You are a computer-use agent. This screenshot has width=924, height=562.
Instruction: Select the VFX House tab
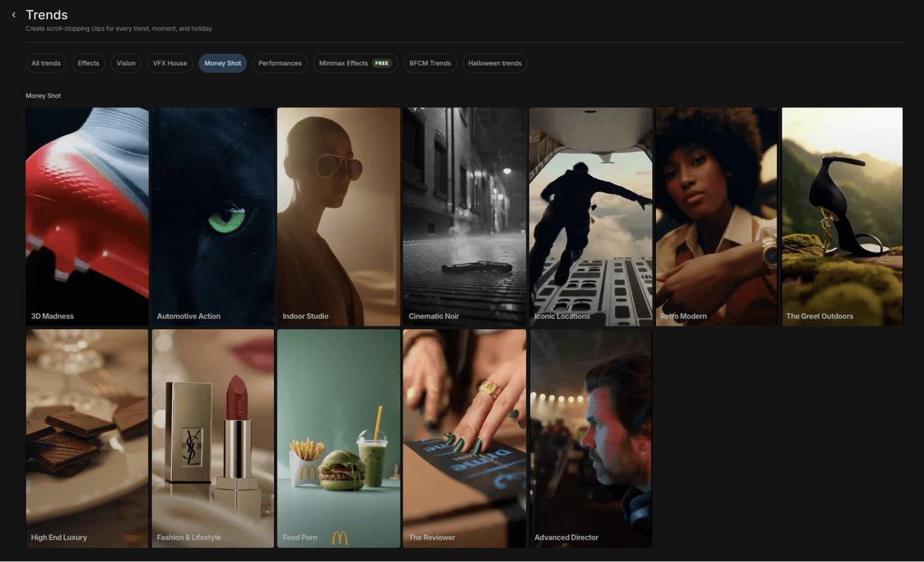point(170,63)
